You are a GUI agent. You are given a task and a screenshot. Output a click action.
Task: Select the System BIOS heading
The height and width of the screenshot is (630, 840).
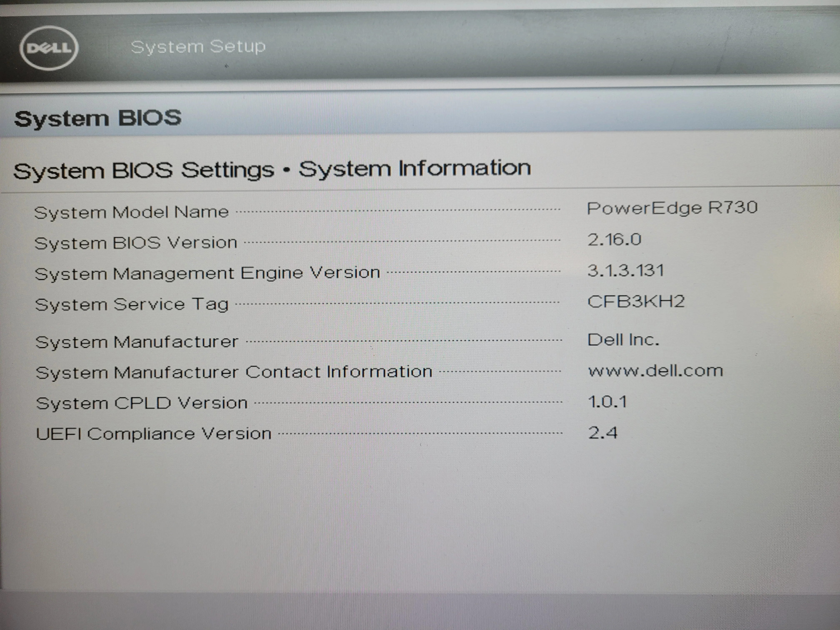pos(97,118)
